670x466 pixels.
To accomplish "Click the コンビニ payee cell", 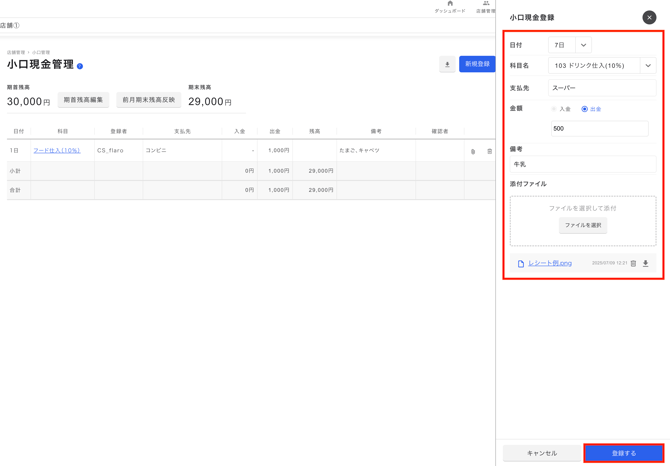I will click(156, 151).
